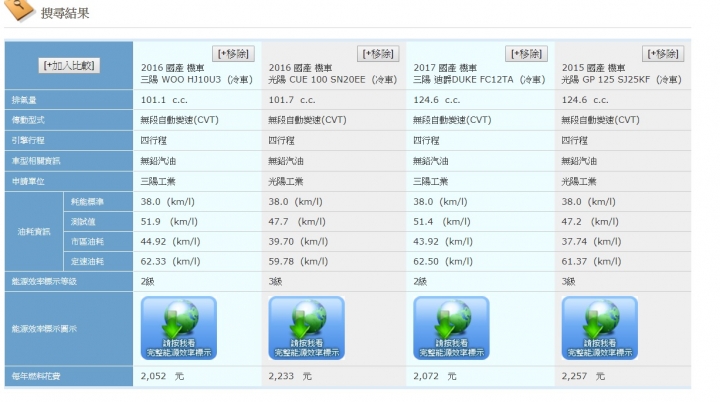Click the 62.50 (km/l) constant-speed value
Image resolution: width=720 pixels, height=402 pixels.
[443, 261]
